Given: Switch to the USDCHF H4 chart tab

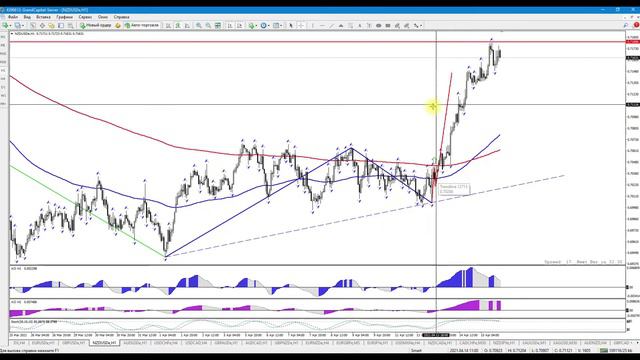Looking at the screenshot, I should pos(166,343).
